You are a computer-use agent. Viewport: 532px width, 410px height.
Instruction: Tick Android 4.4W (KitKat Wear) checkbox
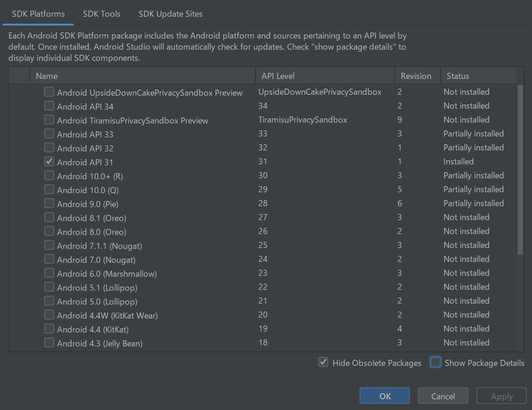49,315
